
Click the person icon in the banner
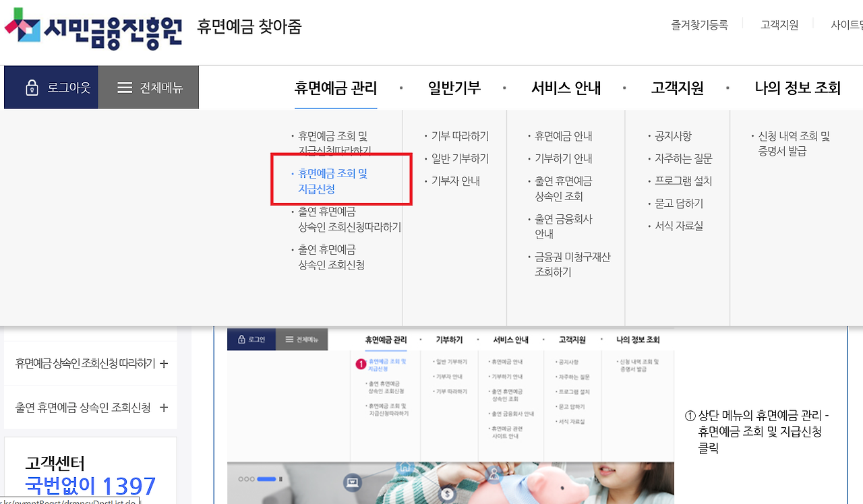coord(495,474)
